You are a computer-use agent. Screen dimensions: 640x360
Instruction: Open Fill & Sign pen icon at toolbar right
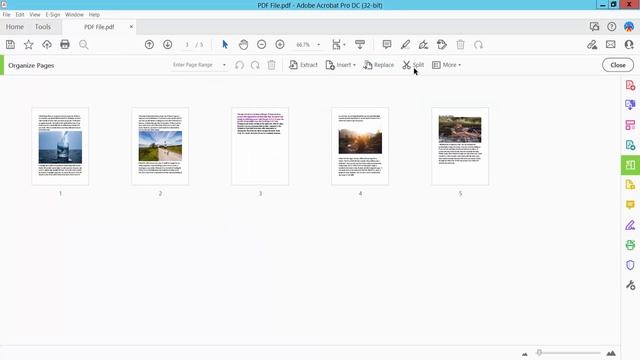coord(592,44)
